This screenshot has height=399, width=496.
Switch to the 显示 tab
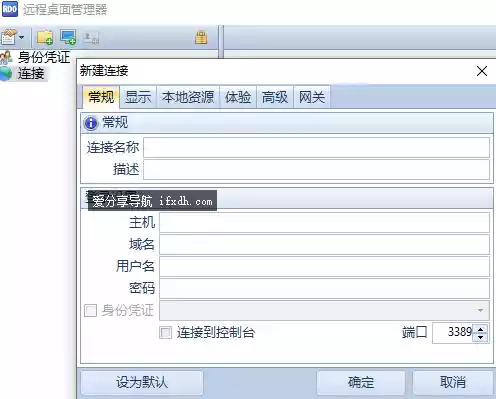(x=138, y=97)
